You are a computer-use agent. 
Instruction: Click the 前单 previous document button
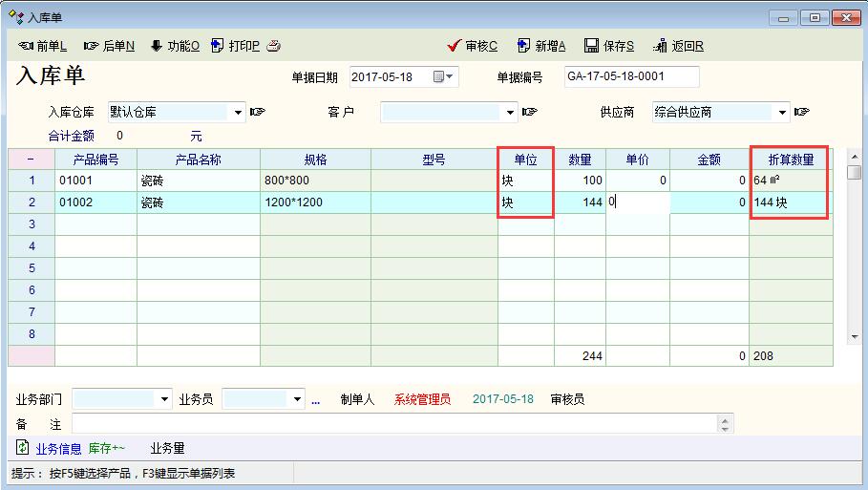(43, 46)
